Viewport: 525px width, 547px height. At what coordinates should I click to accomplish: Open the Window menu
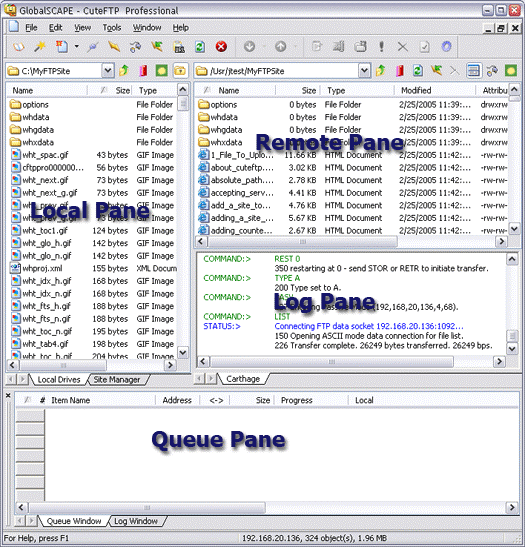147,28
